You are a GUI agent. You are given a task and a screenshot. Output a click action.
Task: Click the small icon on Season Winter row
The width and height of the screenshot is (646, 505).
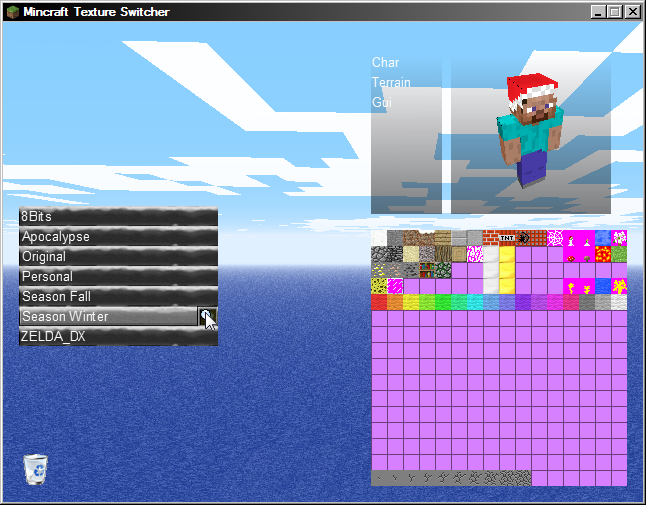tap(207, 316)
